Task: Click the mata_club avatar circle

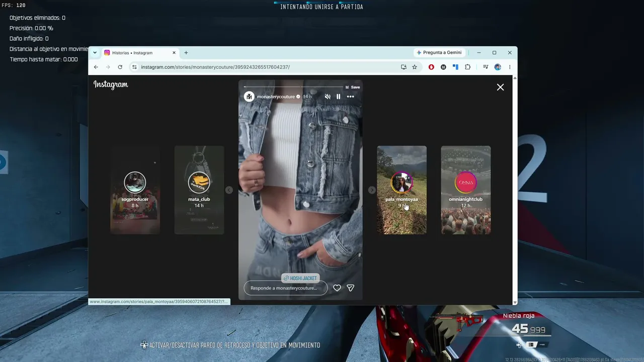Action: pos(199,183)
